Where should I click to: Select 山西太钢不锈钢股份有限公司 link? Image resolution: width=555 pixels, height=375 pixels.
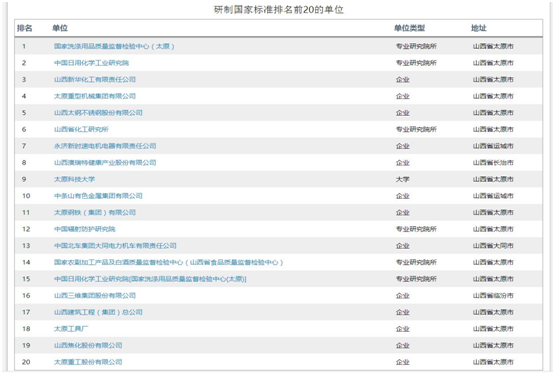(x=98, y=113)
